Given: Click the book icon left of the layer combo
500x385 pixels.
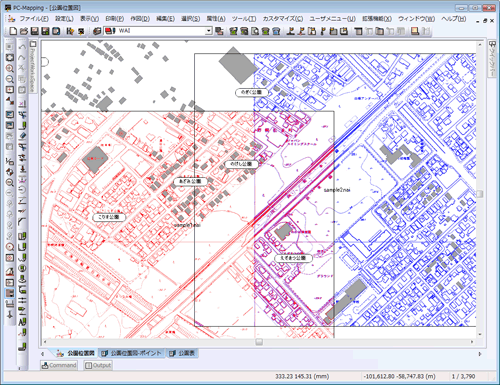Looking at the screenshot, I should [x=97, y=31].
